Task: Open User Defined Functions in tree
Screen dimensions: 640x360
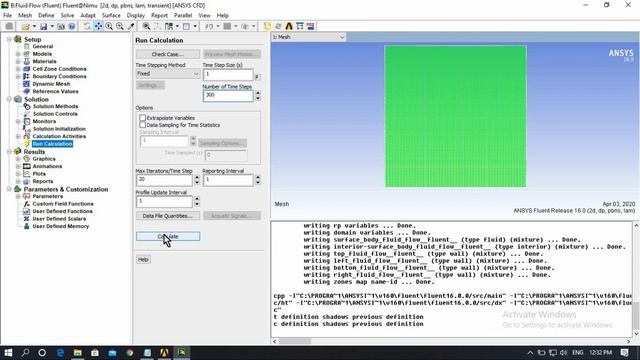Action: pyautogui.click(x=62, y=211)
